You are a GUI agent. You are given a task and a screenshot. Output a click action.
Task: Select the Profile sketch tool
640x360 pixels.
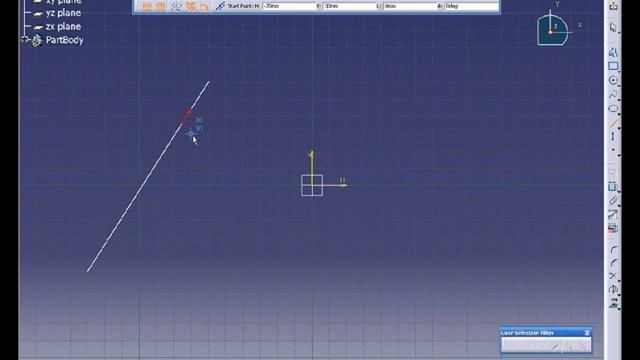tap(613, 52)
